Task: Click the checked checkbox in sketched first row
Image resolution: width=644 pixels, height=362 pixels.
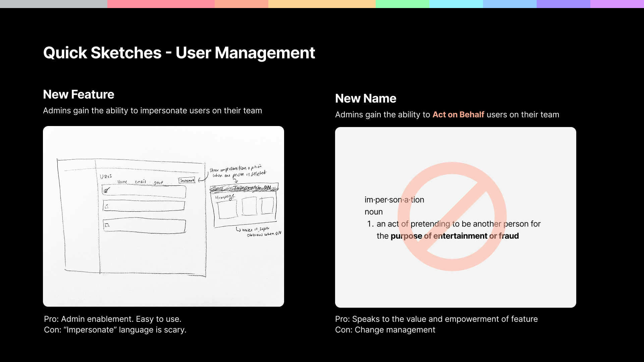Action: click(106, 191)
